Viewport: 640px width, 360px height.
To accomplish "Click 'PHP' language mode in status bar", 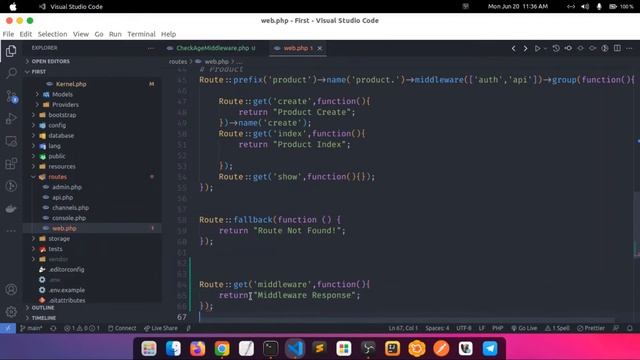I will point(498,328).
